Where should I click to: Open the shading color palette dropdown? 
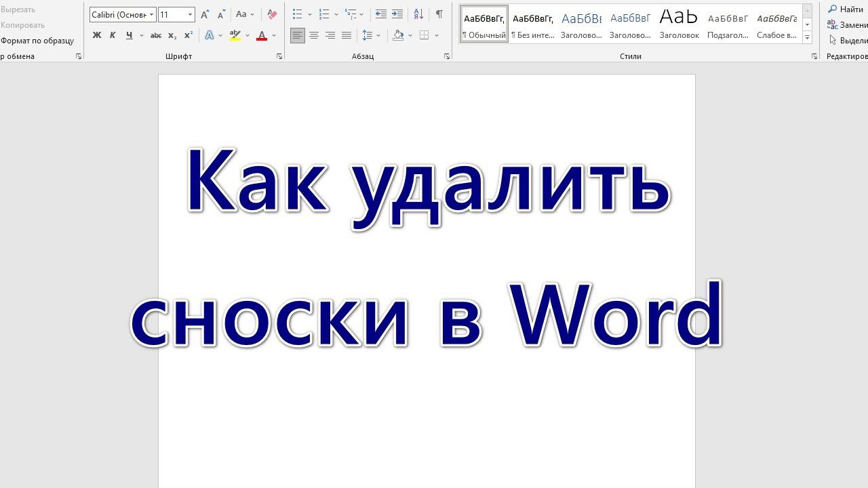tap(410, 35)
